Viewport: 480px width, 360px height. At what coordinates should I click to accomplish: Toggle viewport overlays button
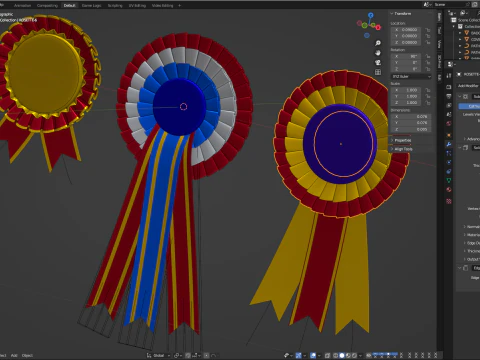pyautogui.click(x=313, y=355)
